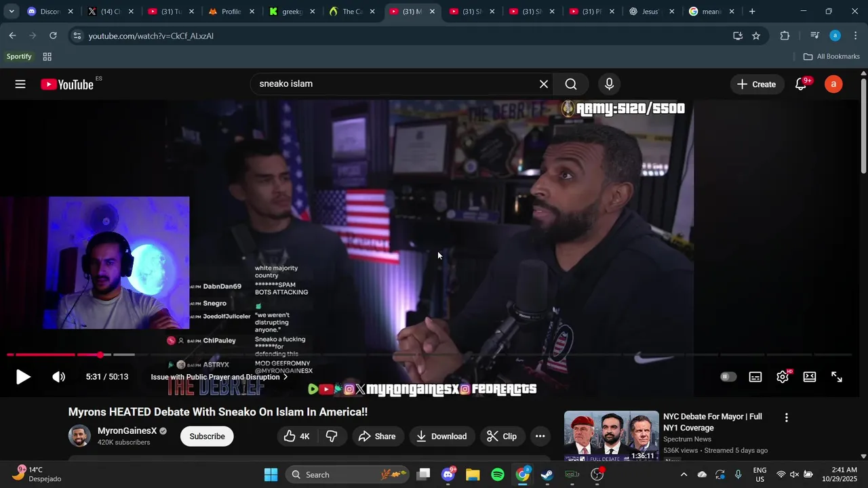Bookmark this page with the star
The height and width of the screenshot is (488, 868).
pyautogui.click(x=756, y=36)
